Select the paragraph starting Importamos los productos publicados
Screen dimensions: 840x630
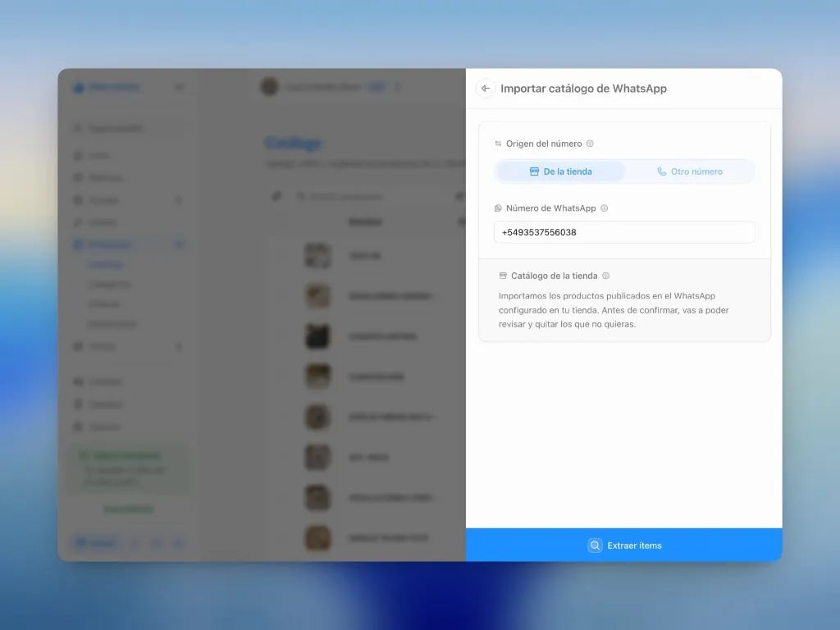tap(614, 310)
